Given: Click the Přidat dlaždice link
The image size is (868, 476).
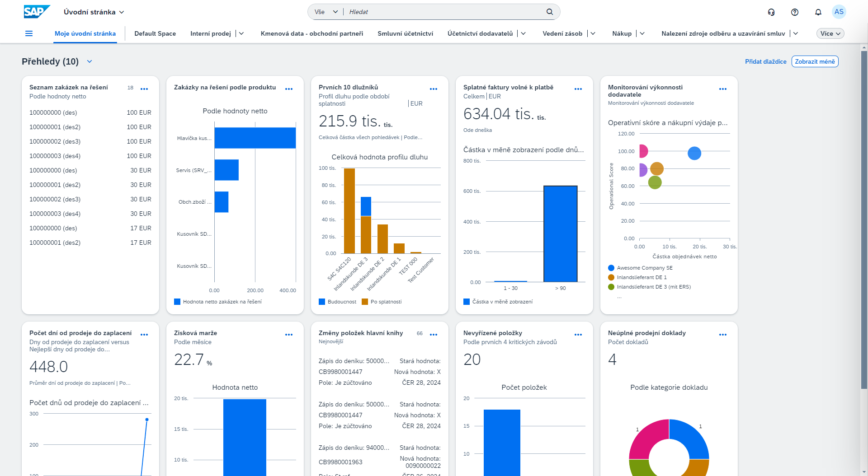Looking at the screenshot, I should pos(765,61).
